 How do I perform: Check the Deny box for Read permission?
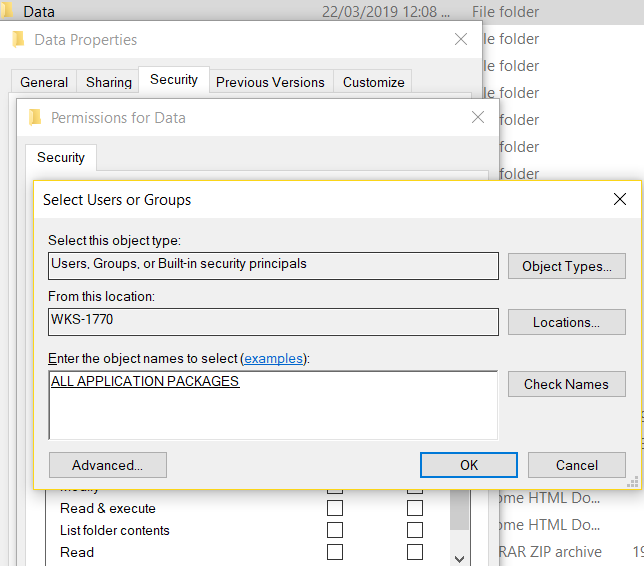coord(415,552)
